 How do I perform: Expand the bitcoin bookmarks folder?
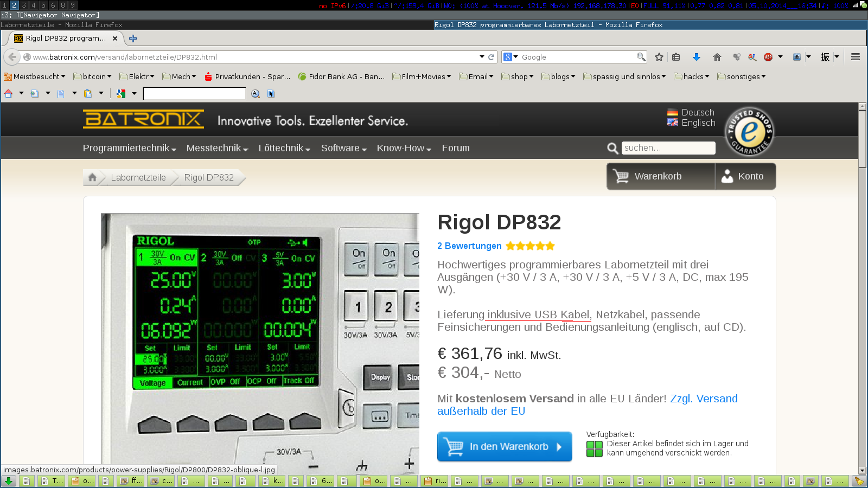(x=93, y=77)
